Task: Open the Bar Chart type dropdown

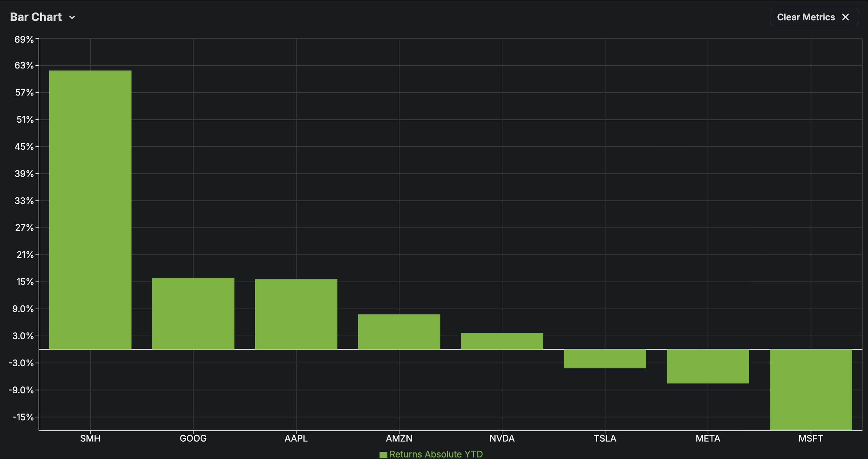Action: [43, 17]
